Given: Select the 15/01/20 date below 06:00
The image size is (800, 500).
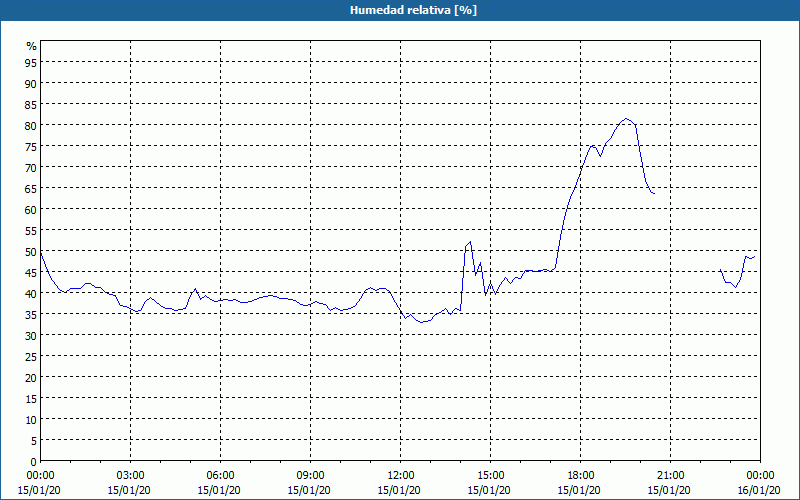Looking at the screenshot, I should click(219, 490).
